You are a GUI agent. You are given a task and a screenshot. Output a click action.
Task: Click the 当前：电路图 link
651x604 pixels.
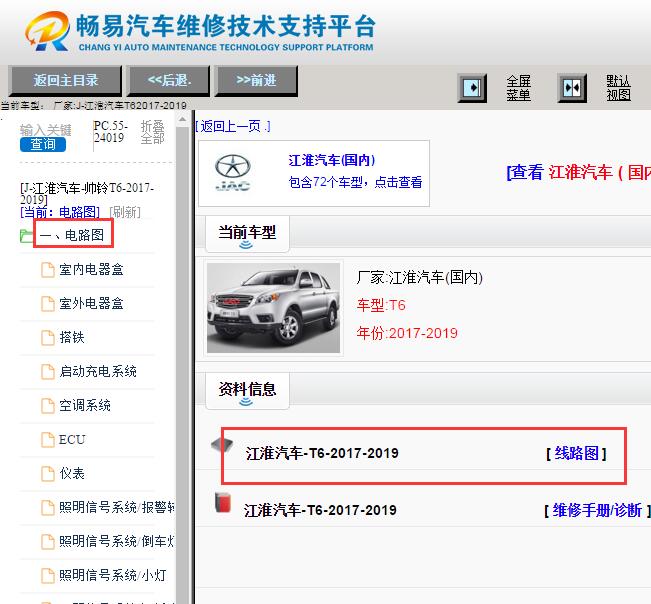coord(60,212)
